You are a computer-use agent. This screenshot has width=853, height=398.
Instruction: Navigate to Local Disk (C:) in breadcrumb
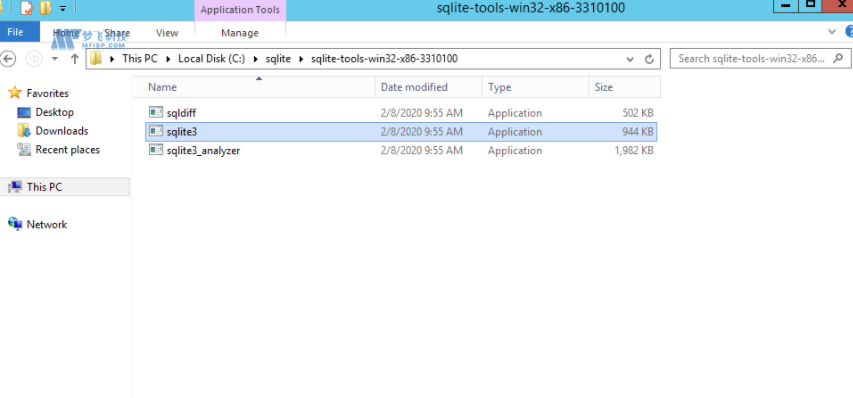coord(211,59)
